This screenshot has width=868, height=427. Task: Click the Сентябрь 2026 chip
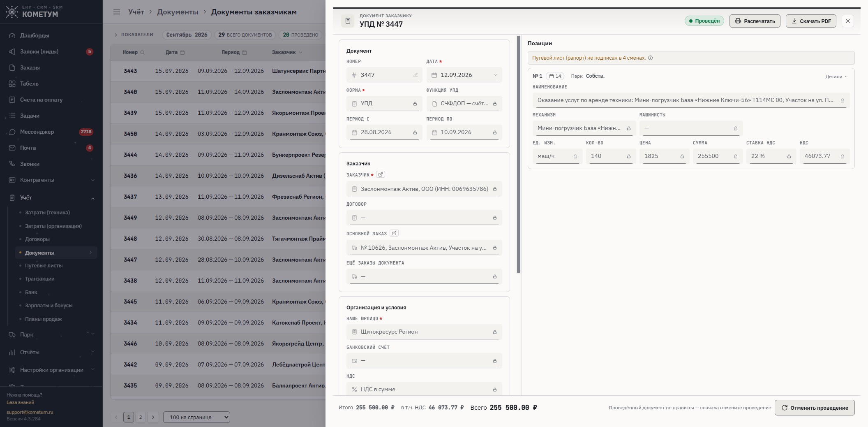click(x=187, y=35)
